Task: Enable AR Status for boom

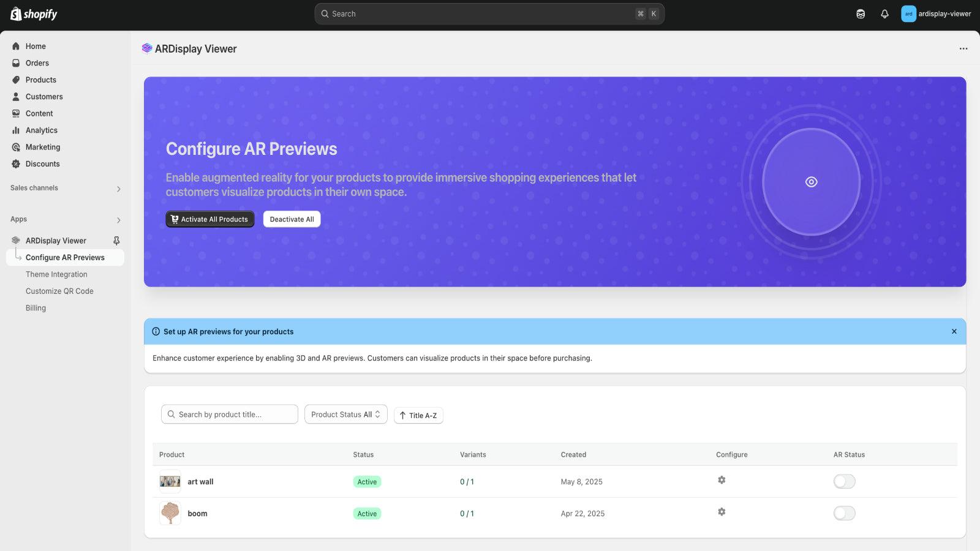Action: [x=844, y=513]
